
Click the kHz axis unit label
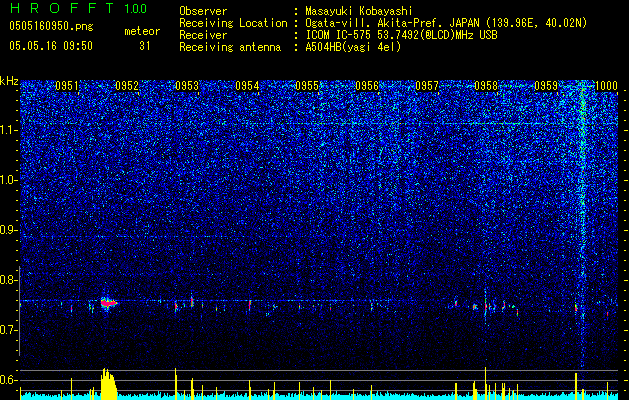click(x=9, y=81)
